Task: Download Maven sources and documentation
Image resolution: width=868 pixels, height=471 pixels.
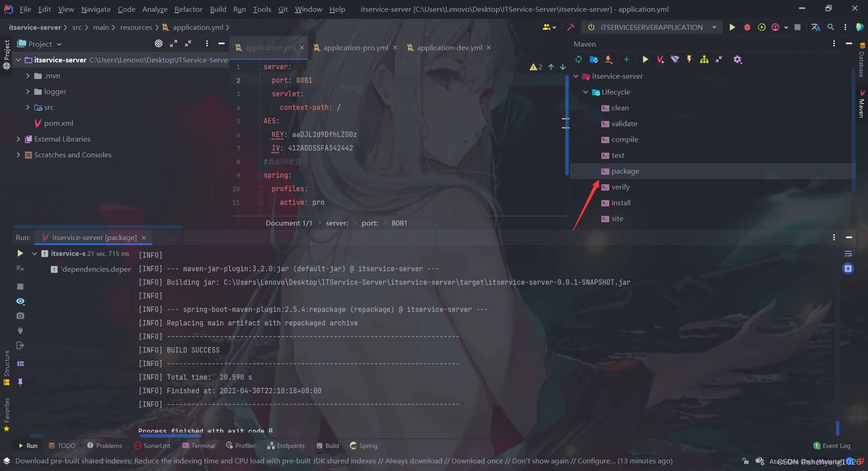Action: (609, 59)
